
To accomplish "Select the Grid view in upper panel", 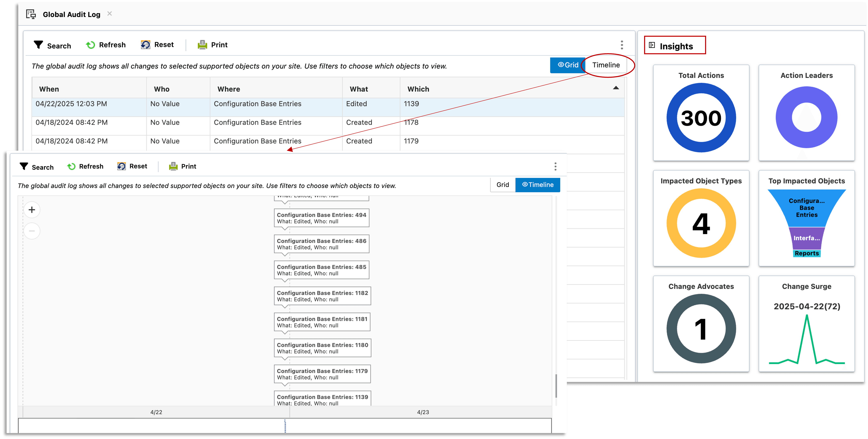I will pyautogui.click(x=568, y=65).
